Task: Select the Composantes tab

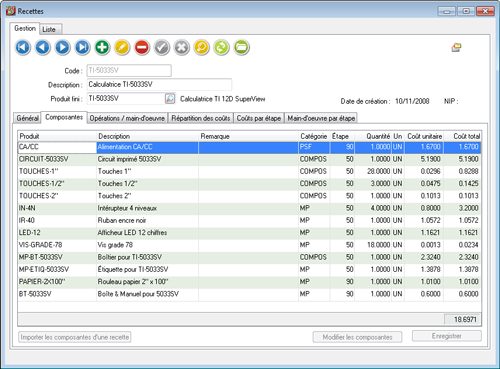Action: (x=64, y=117)
